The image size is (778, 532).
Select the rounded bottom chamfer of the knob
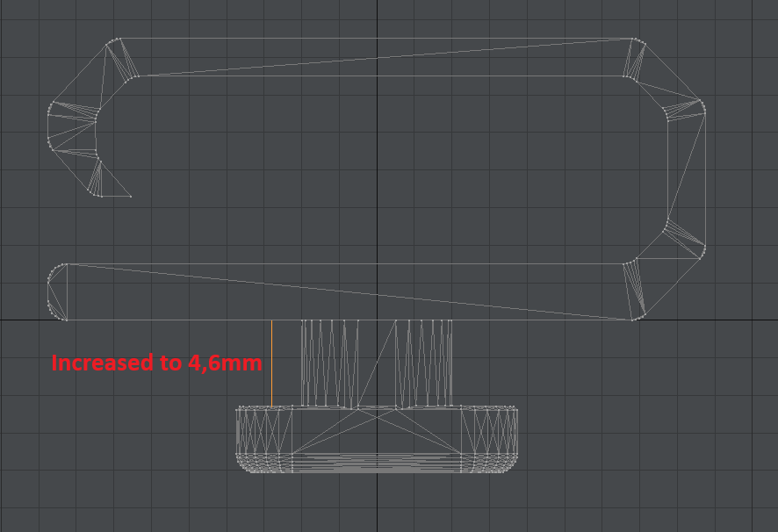click(378, 465)
